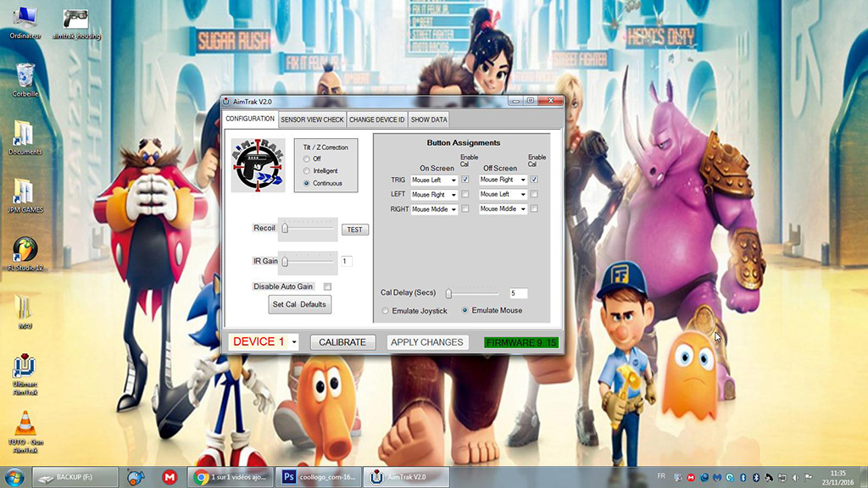Open TRIG On Screen assignment dropdown
This screenshot has width=868, height=488.
click(434, 180)
